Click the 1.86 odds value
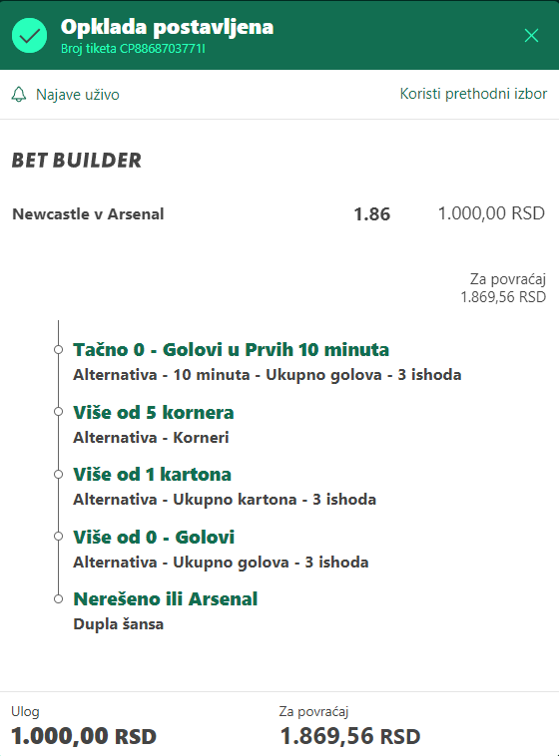The height and width of the screenshot is (756, 559). coord(371,213)
